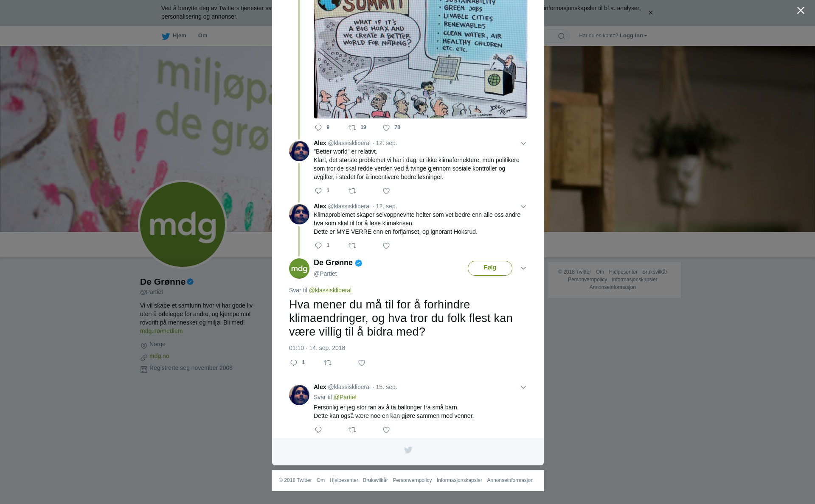Follow De Grønne with Følg button
Screen dimensions: 815x504
tap(490, 268)
